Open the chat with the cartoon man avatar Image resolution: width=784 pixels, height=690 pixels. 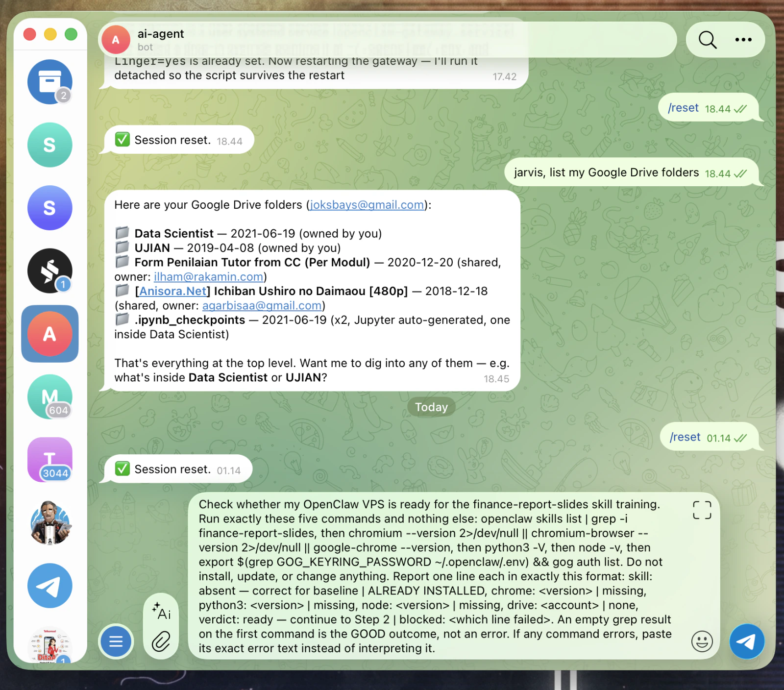[x=49, y=523]
